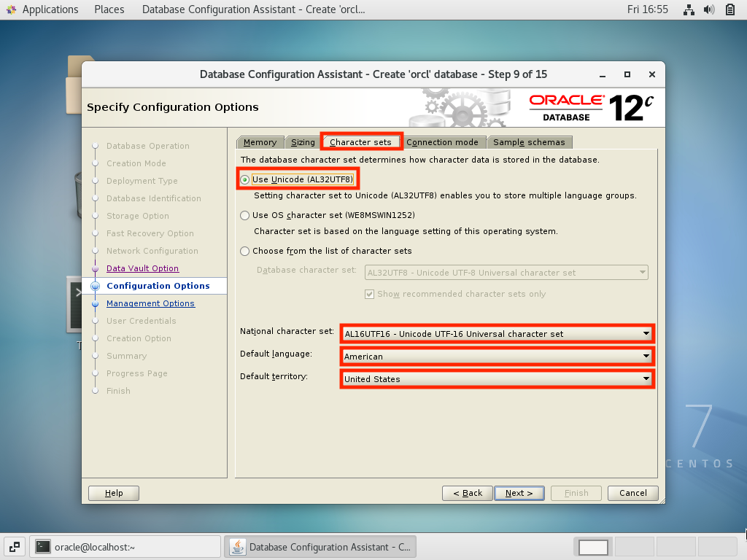The image size is (747, 560).
Task: Expand the Default territory dropdown
Action: click(498, 379)
